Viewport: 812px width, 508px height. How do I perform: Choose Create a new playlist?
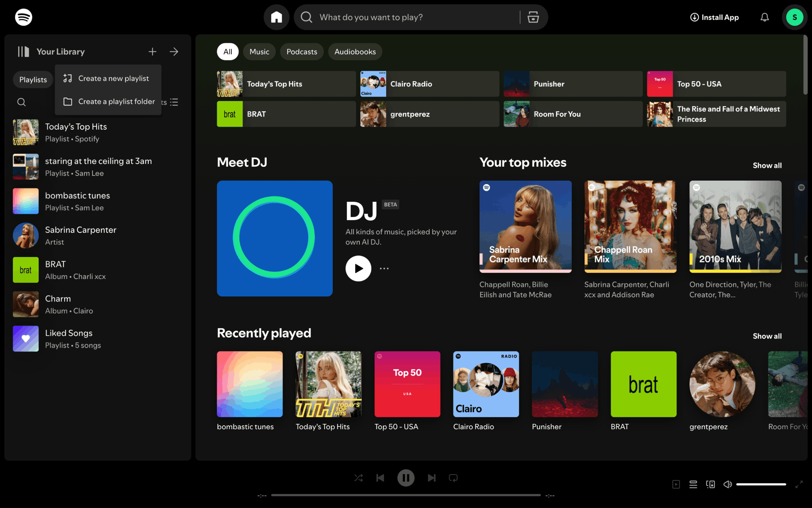coord(108,78)
